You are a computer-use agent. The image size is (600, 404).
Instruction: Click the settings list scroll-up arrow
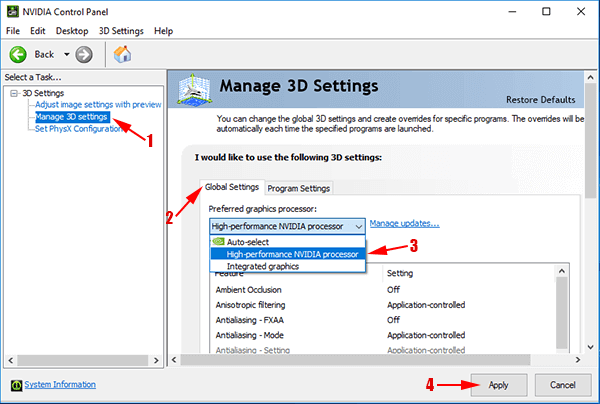pyautogui.click(x=562, y=271)
